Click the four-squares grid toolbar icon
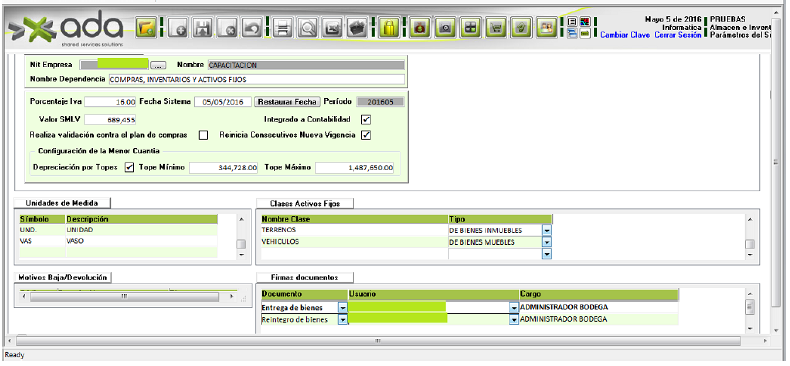 [x=470, y=28]
